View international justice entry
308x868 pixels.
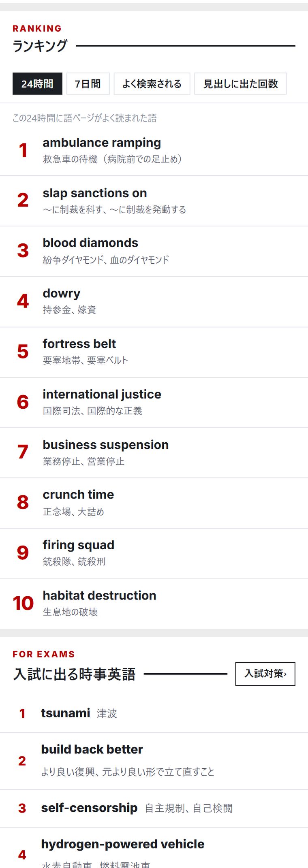[x=154, y=403]
